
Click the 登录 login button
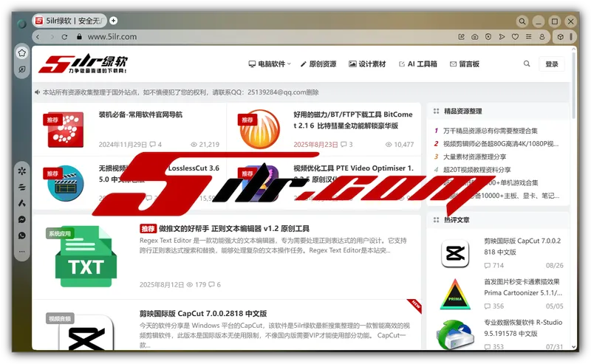(551, 64)
